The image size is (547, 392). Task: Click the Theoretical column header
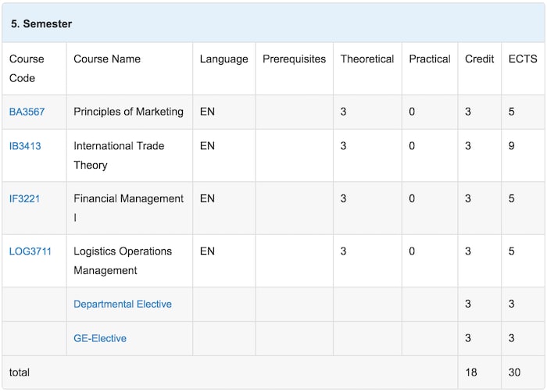click(x=367, y=59)
